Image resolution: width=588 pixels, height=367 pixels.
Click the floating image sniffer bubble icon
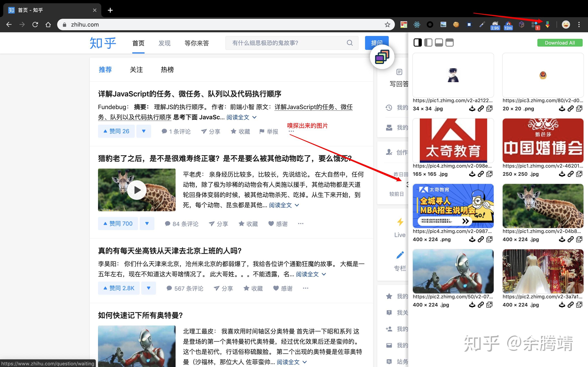[382, 57]
